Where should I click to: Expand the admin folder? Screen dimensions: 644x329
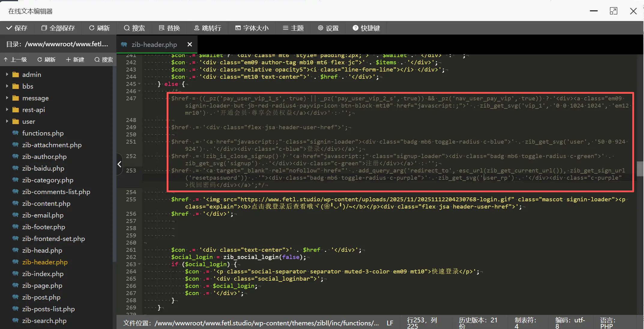pyautogui.click(x=7, y=74)
